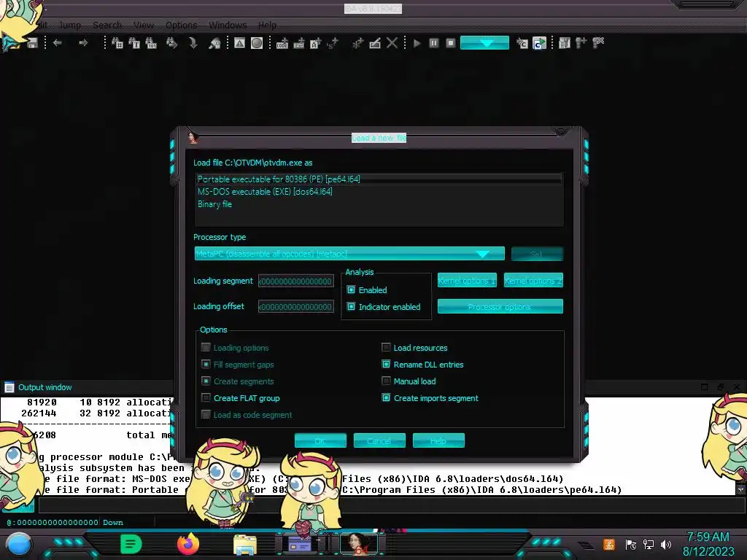The height and width of the screenshot is (560, 747).
Task: Click the add data toolbar icon
Action: pyautogui.click(x=298, y=43)
